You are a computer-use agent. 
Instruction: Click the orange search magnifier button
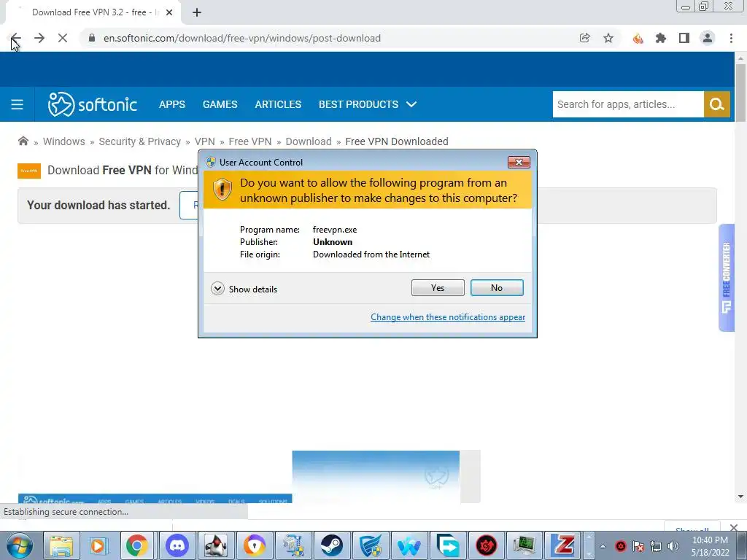click(x=716, y=104)
